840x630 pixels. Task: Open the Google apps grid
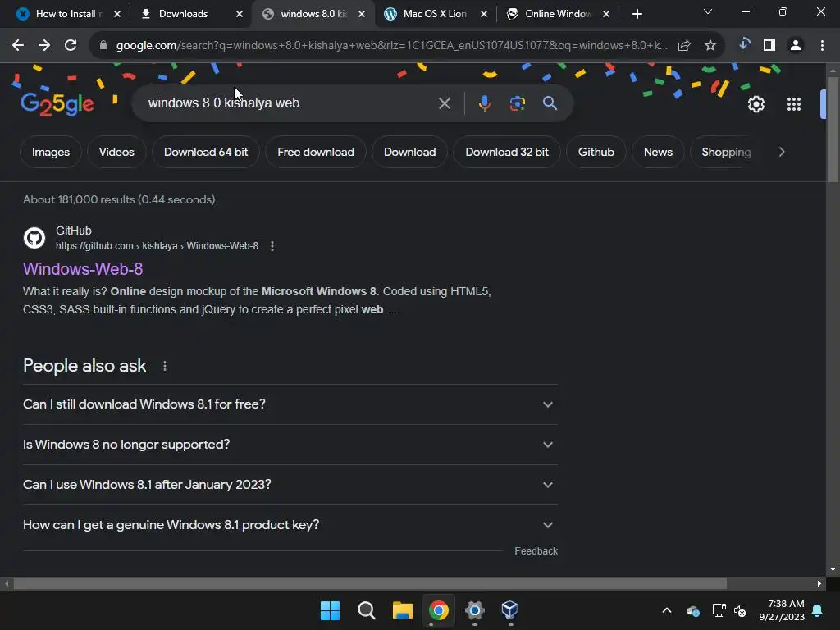click(794, 104)
